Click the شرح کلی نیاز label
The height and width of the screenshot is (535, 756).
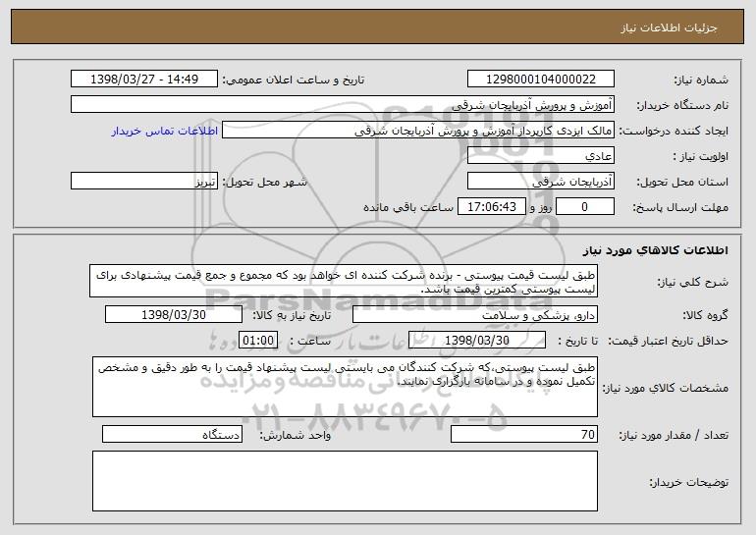click(693, 283)
